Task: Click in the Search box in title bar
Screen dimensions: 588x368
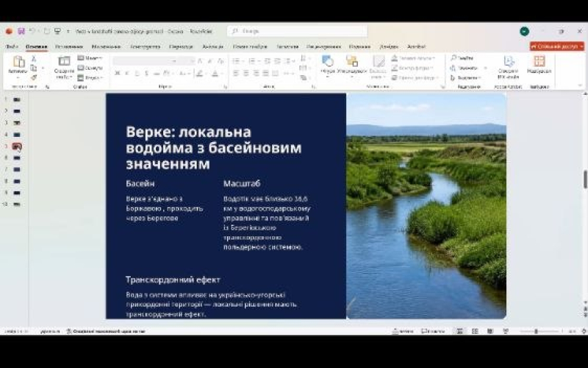Action: (x=297, y=31)
